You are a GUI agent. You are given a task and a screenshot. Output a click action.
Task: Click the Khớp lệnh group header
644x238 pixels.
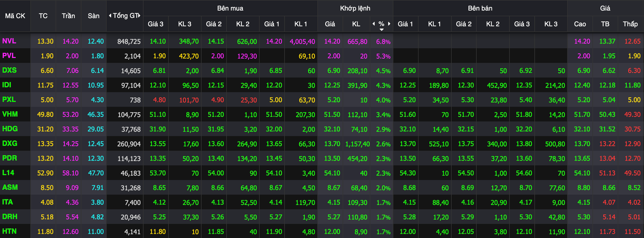(355, 8)
